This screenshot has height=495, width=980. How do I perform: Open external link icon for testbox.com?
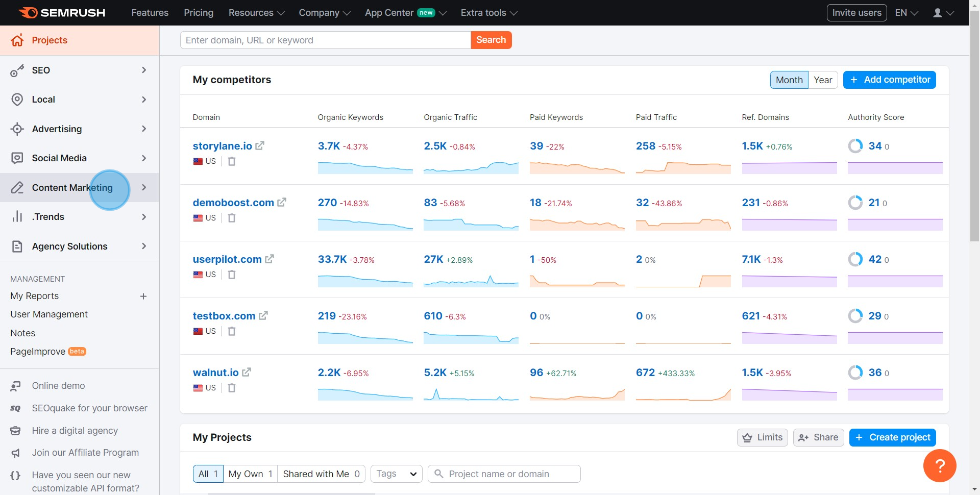pos(263,316)
